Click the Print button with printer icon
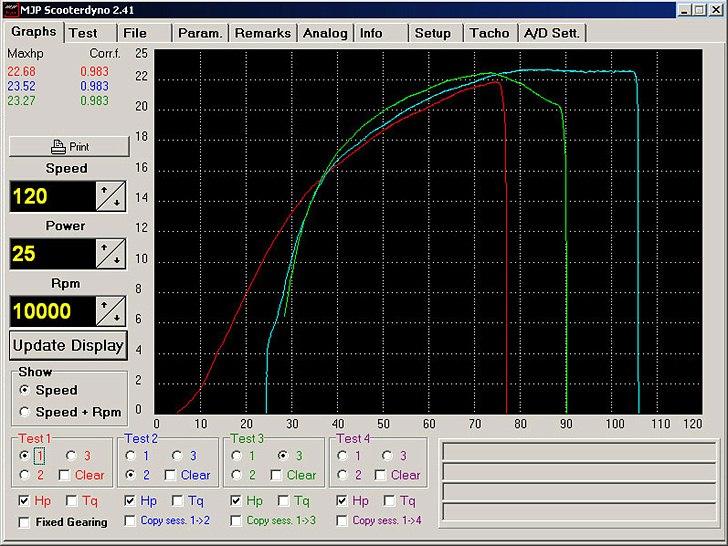Screen dimensions: 728x546 tap(69, 146)
